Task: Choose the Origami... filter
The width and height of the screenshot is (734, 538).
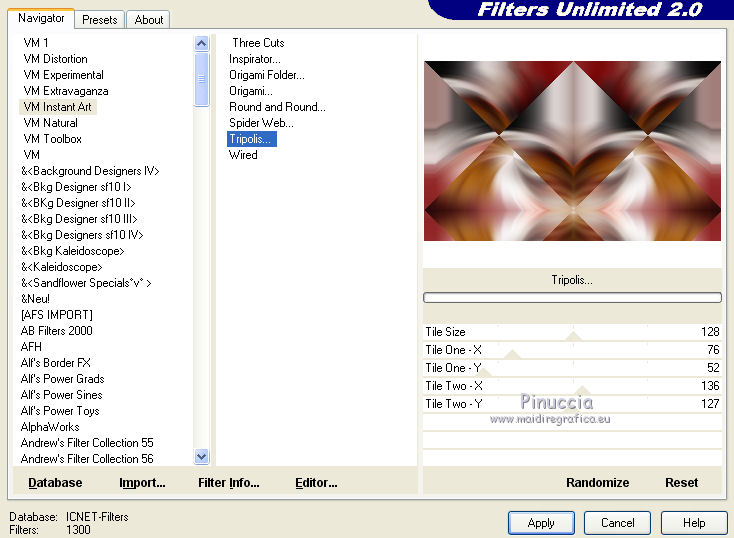Action: click(x=250, y=90)
